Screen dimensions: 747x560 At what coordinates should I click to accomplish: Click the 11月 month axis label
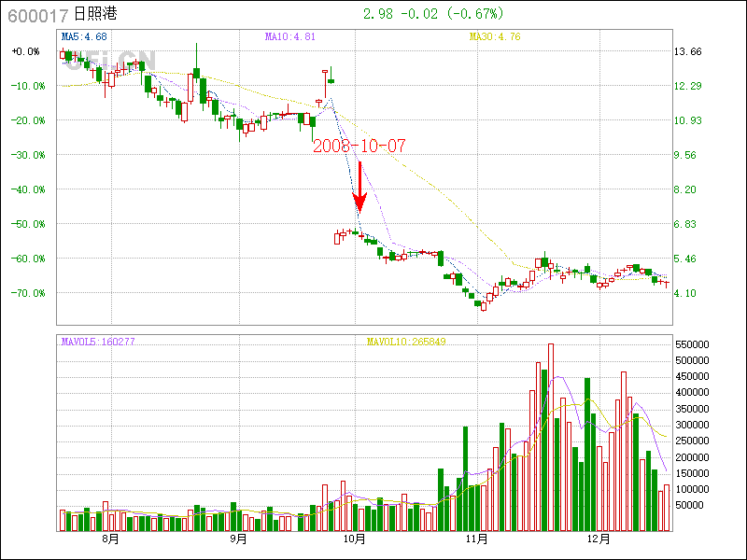click(x=477, y=539)
